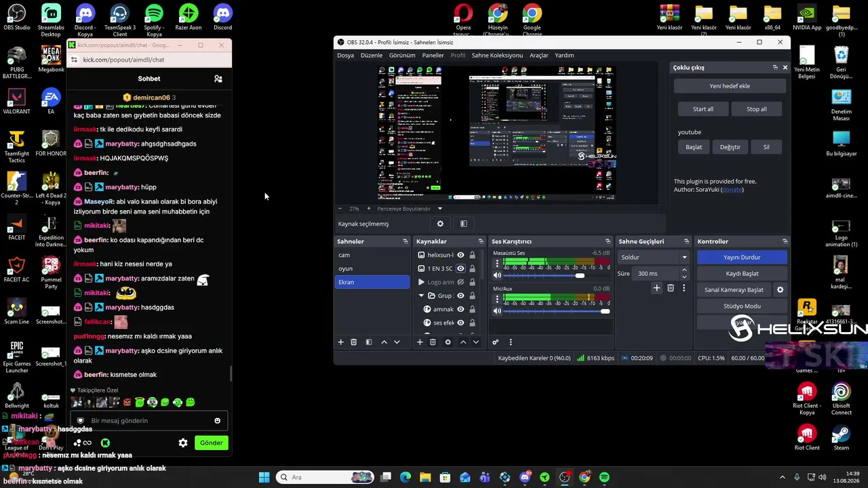868x488 pixels.
Task: Toggle visibility of Grup source folder
Action: 460,296
